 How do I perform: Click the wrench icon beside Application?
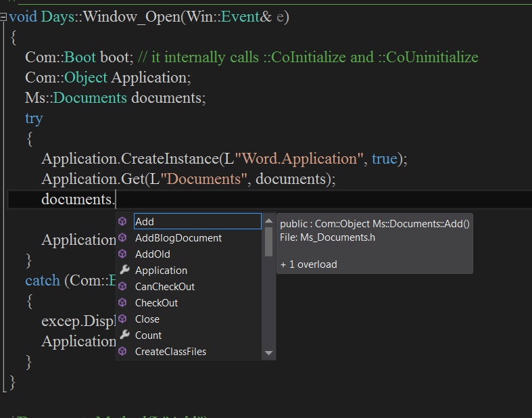pyautogui.click(x=124, y=270)
